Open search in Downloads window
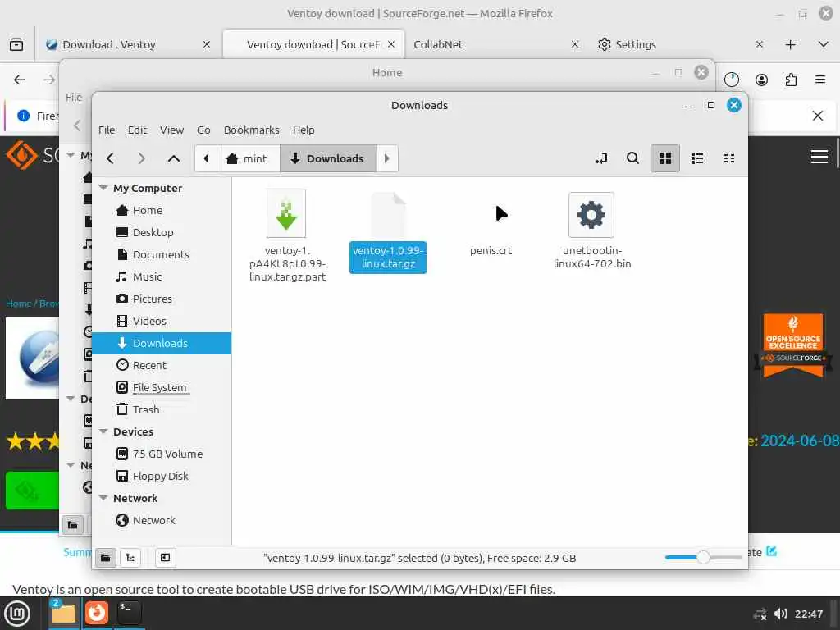Screen dimensions: 840x630 coord(632,158)
